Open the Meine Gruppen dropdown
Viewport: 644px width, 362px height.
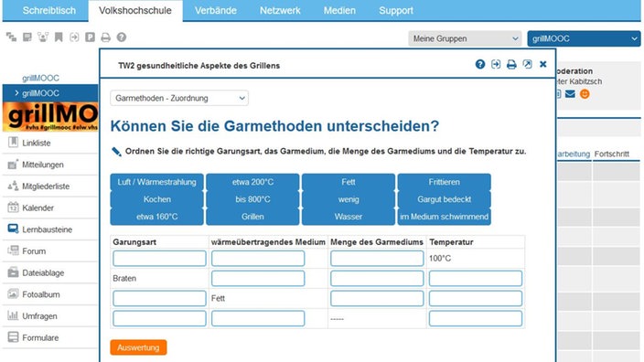tap(465, 38)
